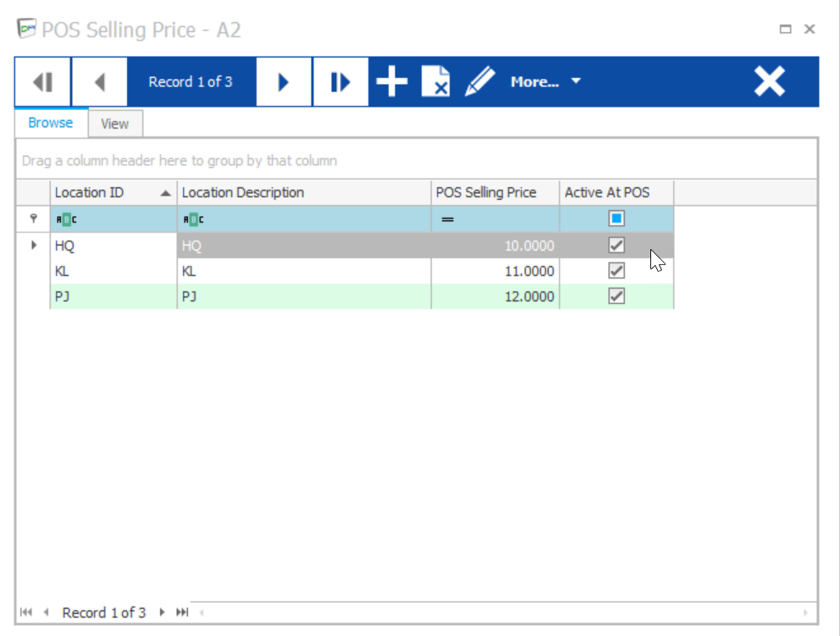This screenshot has width=840, height=636.
Task: Go to previous record in bottom navigator
Action: (x=46, y=612)
